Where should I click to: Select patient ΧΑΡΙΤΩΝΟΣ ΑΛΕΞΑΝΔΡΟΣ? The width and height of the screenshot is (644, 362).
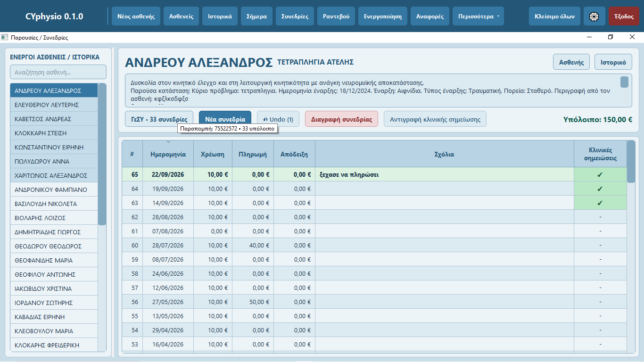tap(54, 175)
